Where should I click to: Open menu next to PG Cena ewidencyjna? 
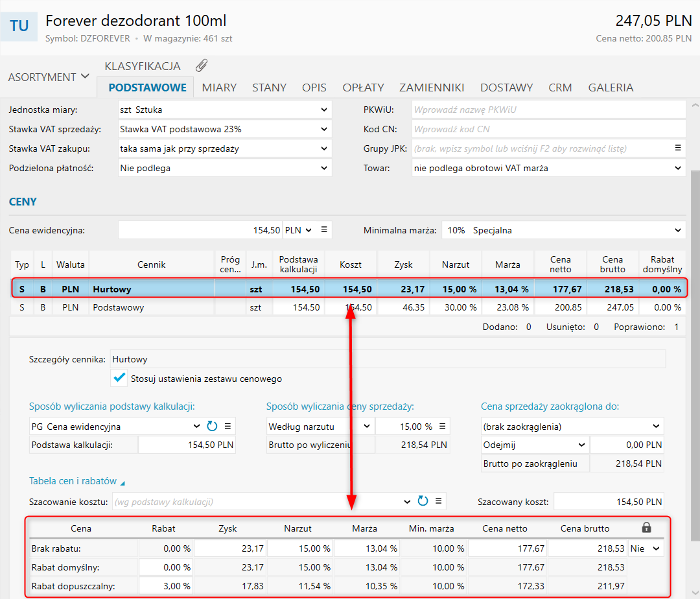227,426
